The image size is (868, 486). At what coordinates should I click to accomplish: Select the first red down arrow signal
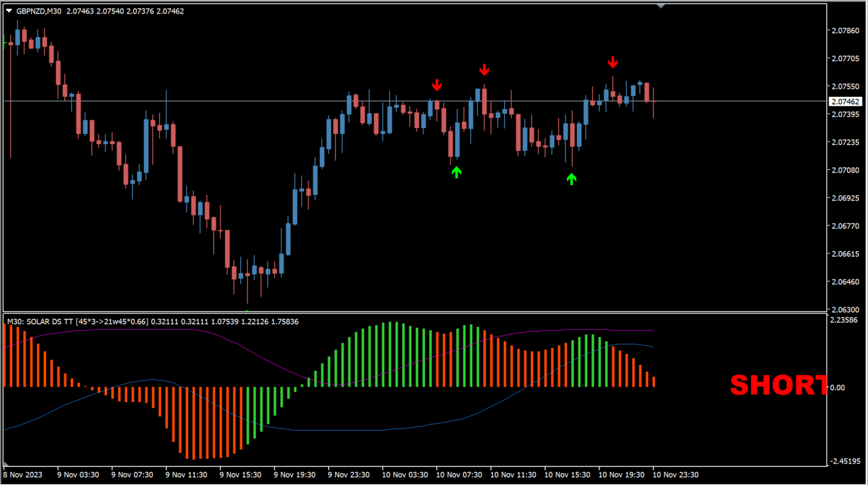coord(437,85)
